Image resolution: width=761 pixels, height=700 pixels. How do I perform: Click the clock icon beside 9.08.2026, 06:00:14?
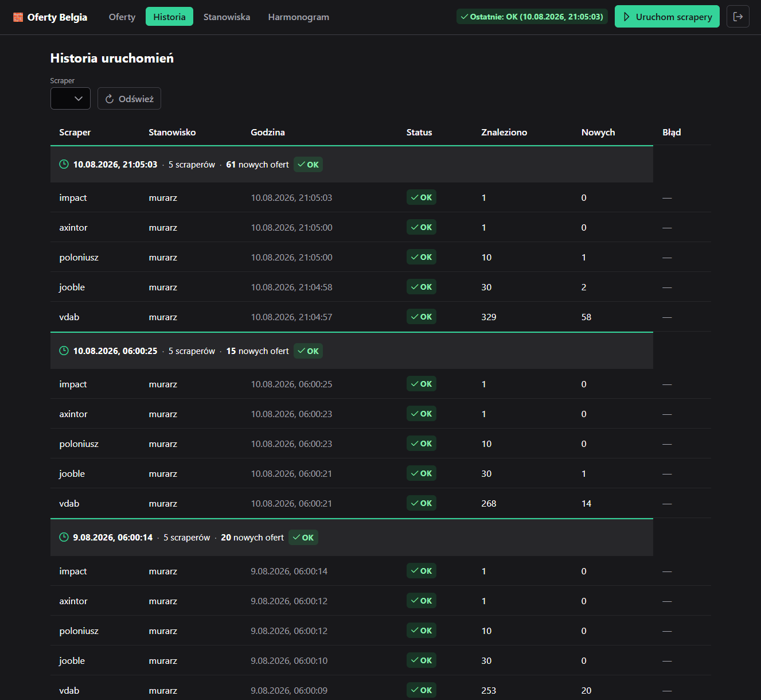tap(64, 537)
